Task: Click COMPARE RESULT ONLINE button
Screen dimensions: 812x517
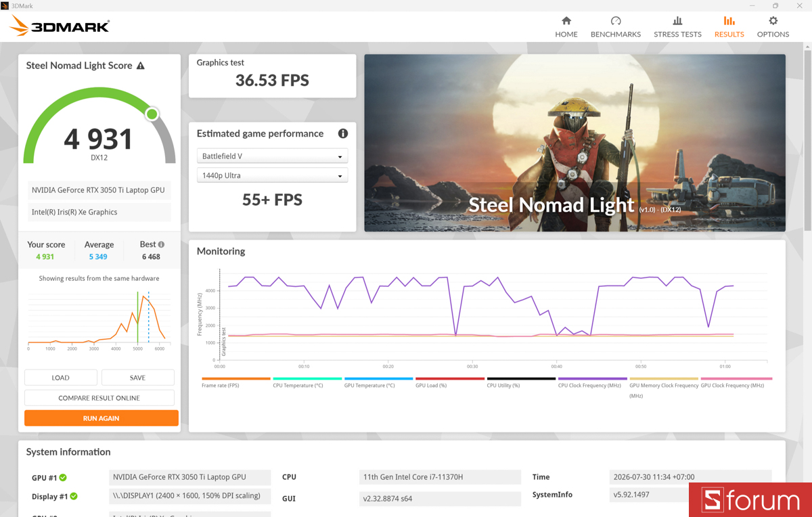Action: [x=99, y=398]
